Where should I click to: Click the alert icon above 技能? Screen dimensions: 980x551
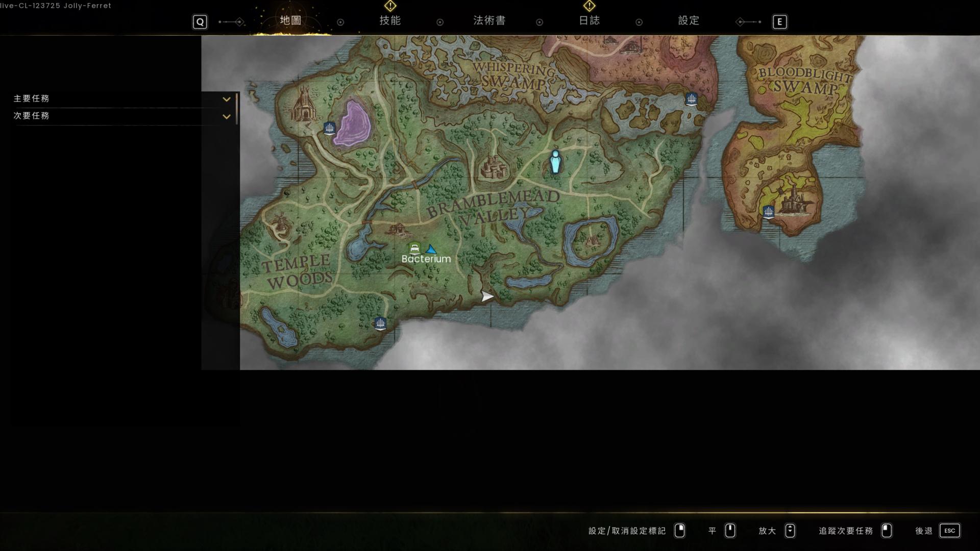coord(390,6)
